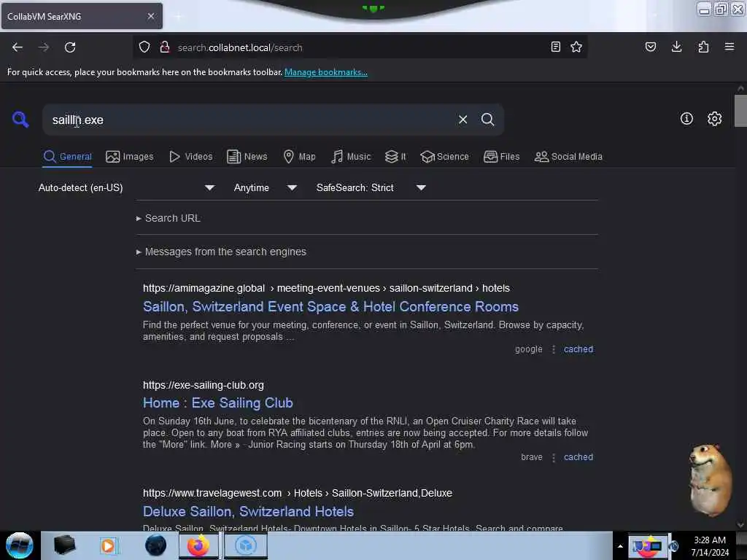Screen dimensions: 747x560
Task: Show hidden system tray icons
Action: tap(620, 546)
